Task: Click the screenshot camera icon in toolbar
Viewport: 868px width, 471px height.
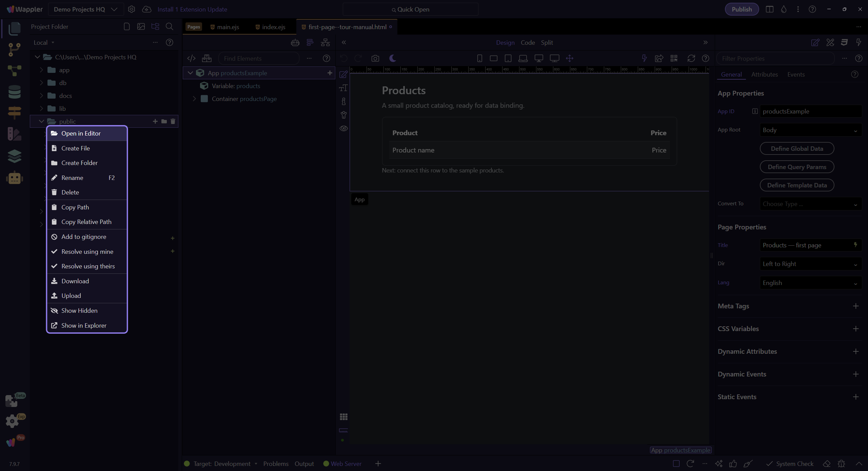Action: point(375,58)
